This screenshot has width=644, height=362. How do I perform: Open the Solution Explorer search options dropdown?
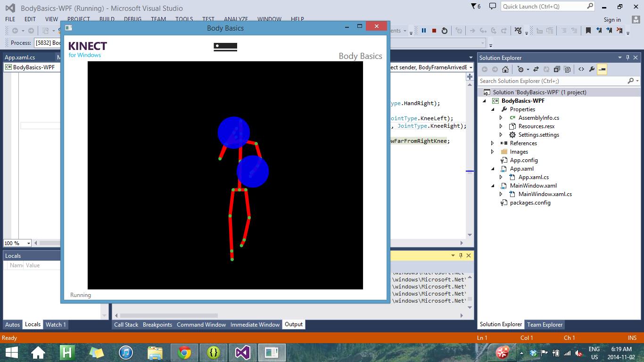point(637,81)
